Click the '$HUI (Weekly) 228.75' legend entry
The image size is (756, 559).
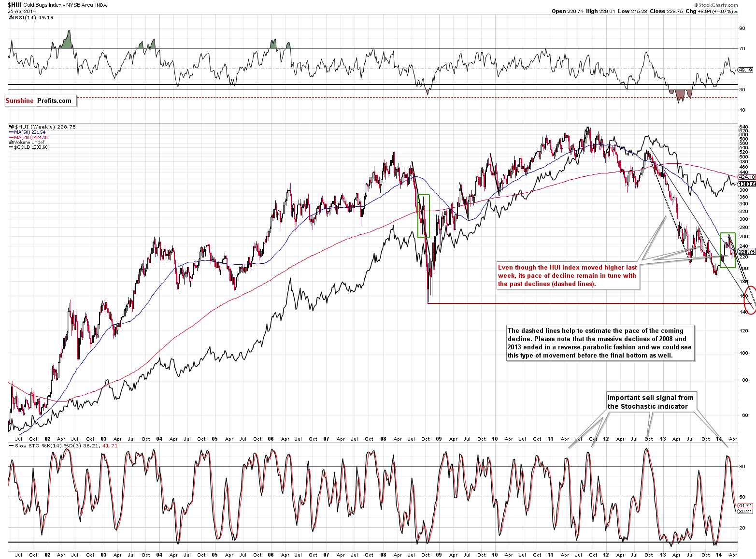click(45, 127)
